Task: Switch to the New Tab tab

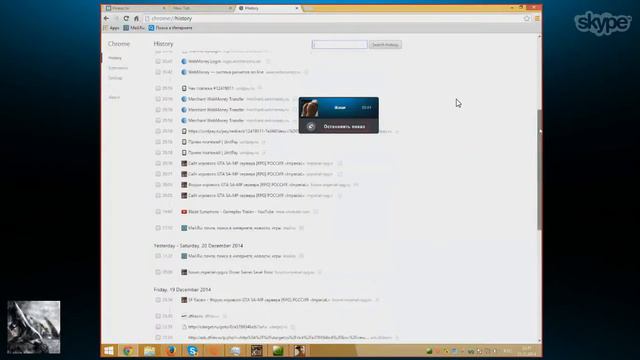Action: 200,8
